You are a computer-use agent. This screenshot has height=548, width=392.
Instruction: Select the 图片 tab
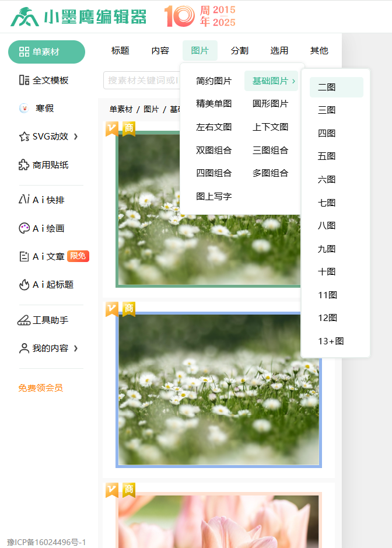click(x=200, y=51)
